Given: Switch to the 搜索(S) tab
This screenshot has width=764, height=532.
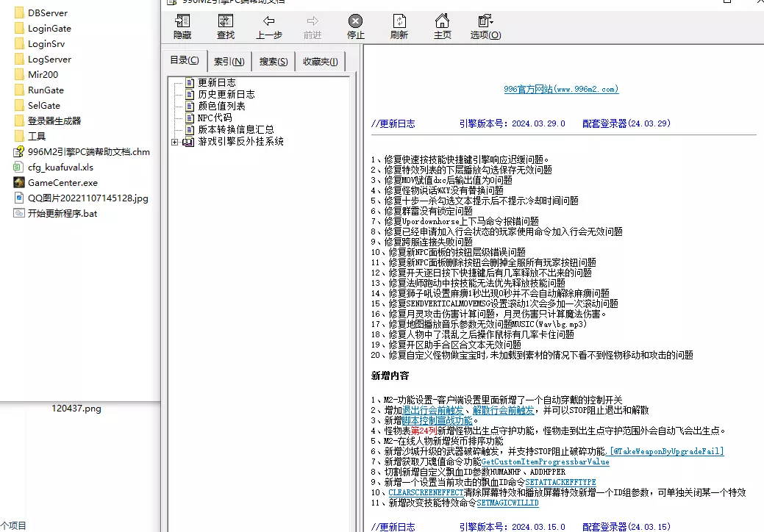Looking at the screenshot, I should [x=274, y=61].
